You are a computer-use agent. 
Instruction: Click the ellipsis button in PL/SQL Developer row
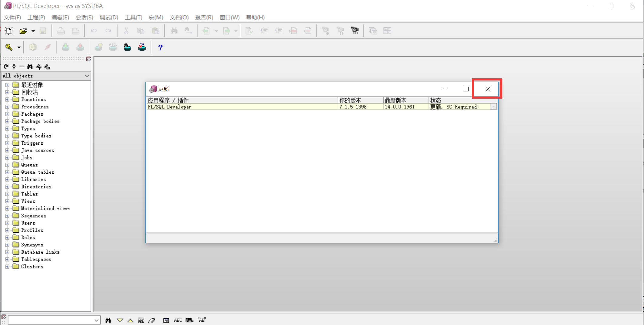point(493,107)
